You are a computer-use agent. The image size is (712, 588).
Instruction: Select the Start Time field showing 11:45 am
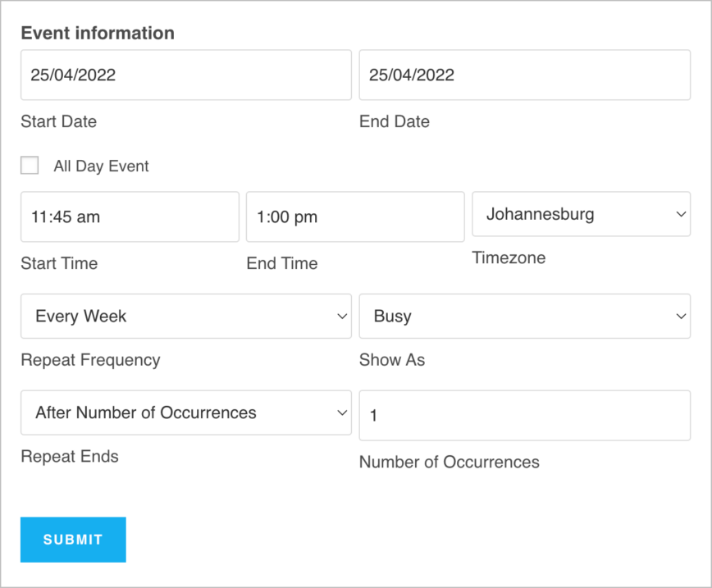pos(130,217)
